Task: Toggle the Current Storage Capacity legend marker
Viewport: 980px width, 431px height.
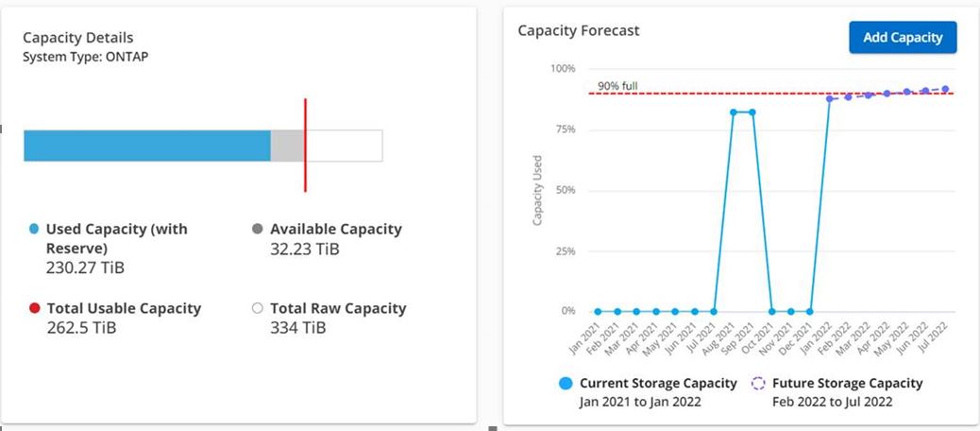Action: click(566, 384)
